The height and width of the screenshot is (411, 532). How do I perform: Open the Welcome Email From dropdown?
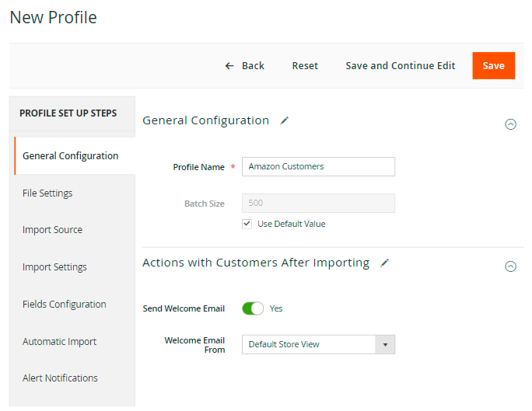click(318, 344)
